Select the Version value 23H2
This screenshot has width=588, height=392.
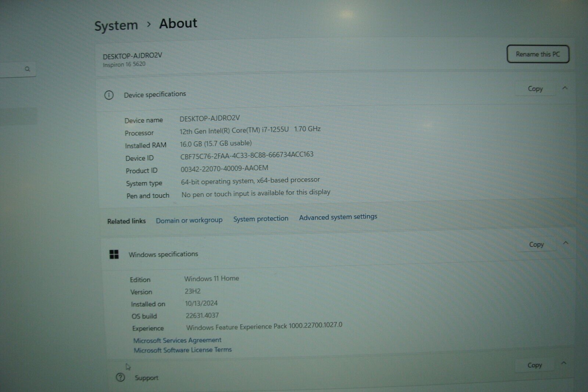tap(193, 291)
